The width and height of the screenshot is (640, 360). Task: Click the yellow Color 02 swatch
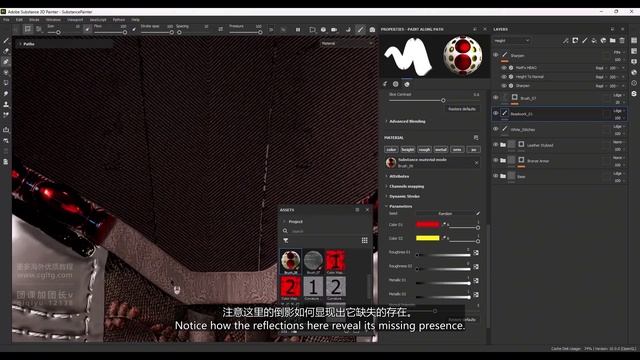tap(428, 238)
